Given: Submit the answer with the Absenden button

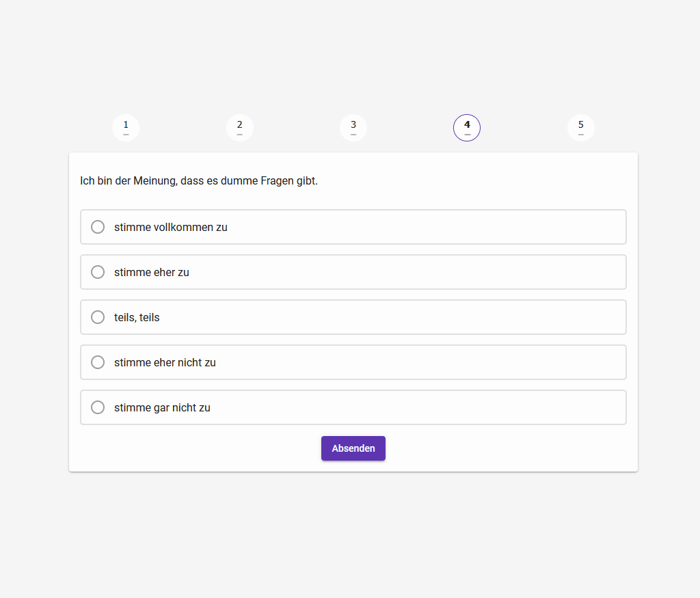Looking at the screenshot, I should click(353, 448).
